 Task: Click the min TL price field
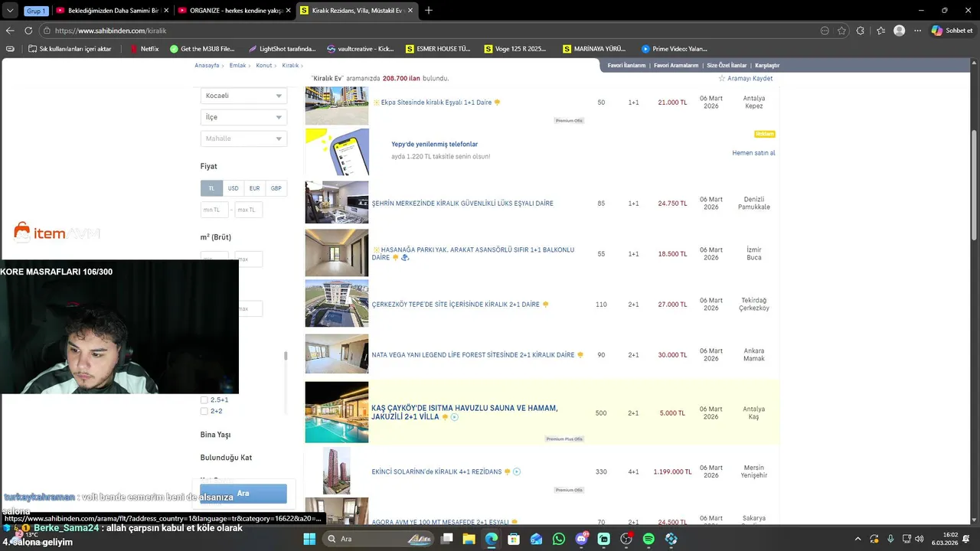(x=214, y=210)
